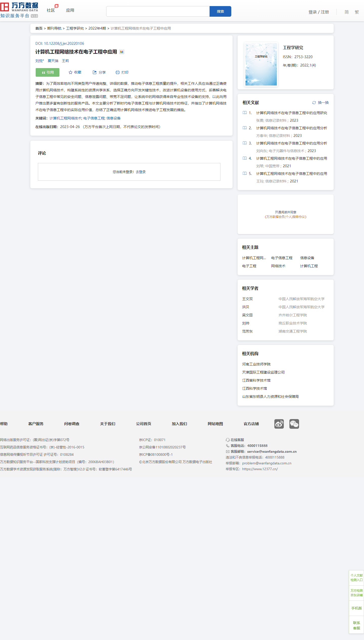The width and height of the screenshot is (364, 640).
Task: Select related topic 电子工程
Action: click(249, 266)
